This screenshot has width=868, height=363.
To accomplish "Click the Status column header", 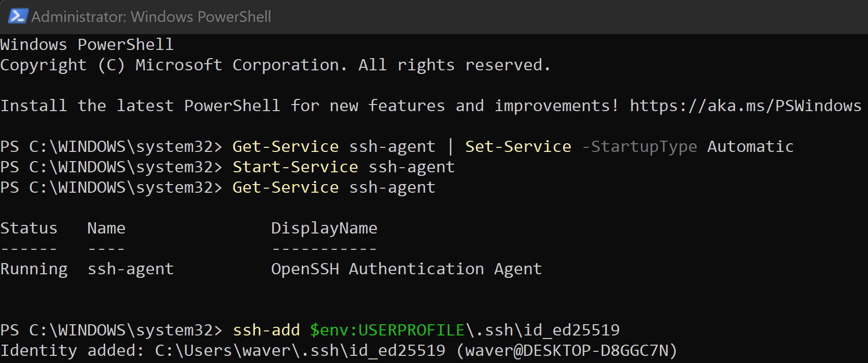I will point(29,228).
